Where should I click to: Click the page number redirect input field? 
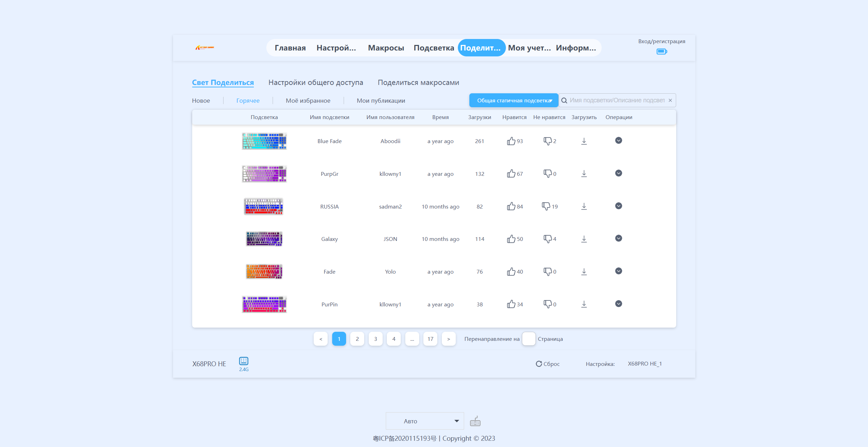point(528,339)
